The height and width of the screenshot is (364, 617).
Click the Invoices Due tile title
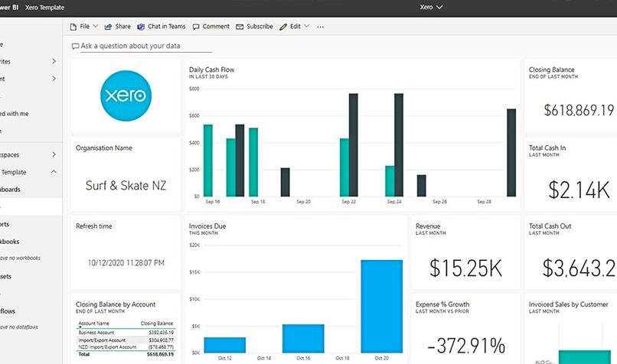pos(207,226)
